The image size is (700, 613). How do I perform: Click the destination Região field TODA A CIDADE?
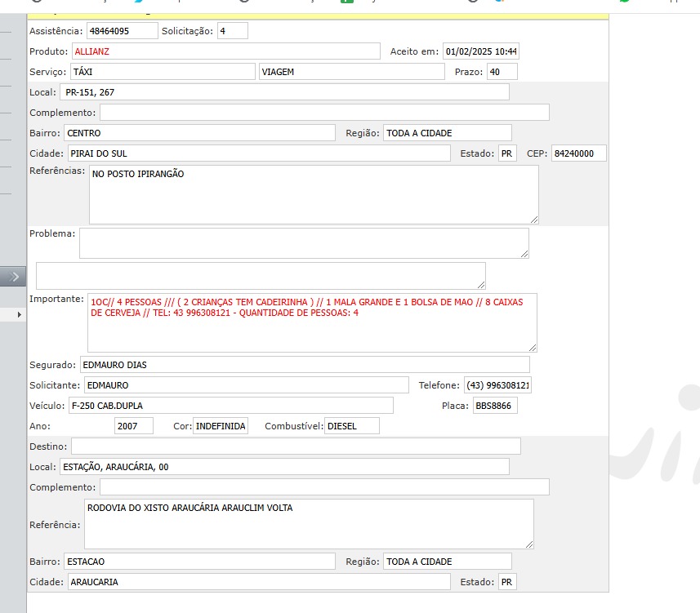[448, 562]
